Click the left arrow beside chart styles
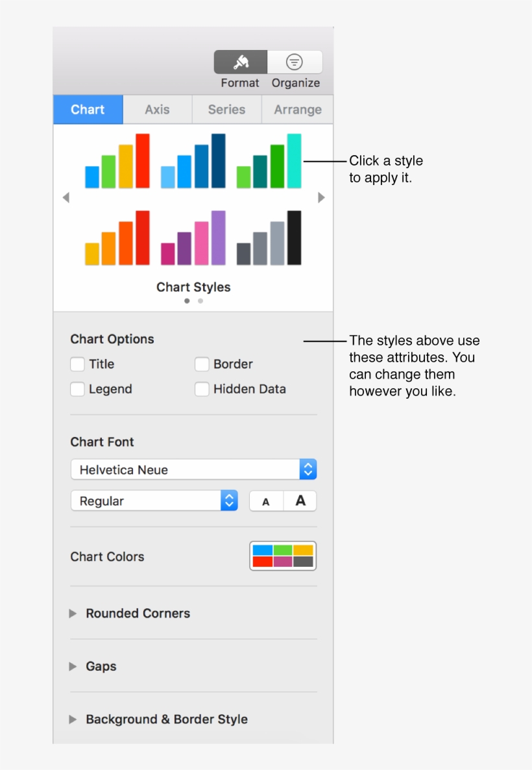532x770 pixels. [66, 197]
